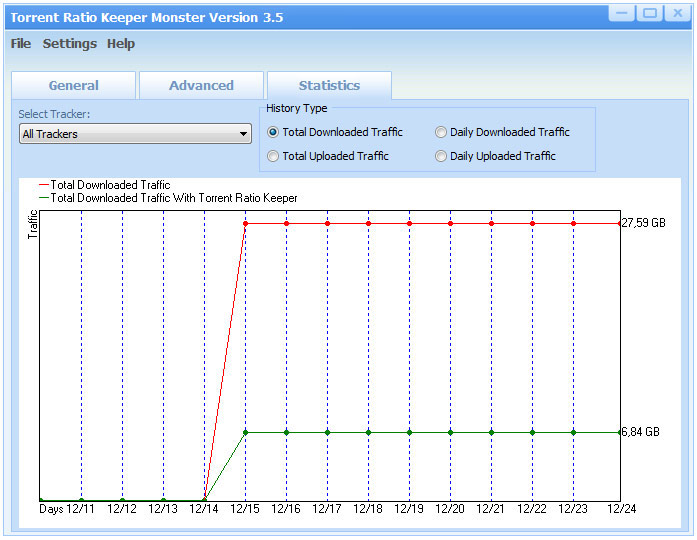Open the Settings menu
Screen dimensions: 697x540
(x=69, y=44)
